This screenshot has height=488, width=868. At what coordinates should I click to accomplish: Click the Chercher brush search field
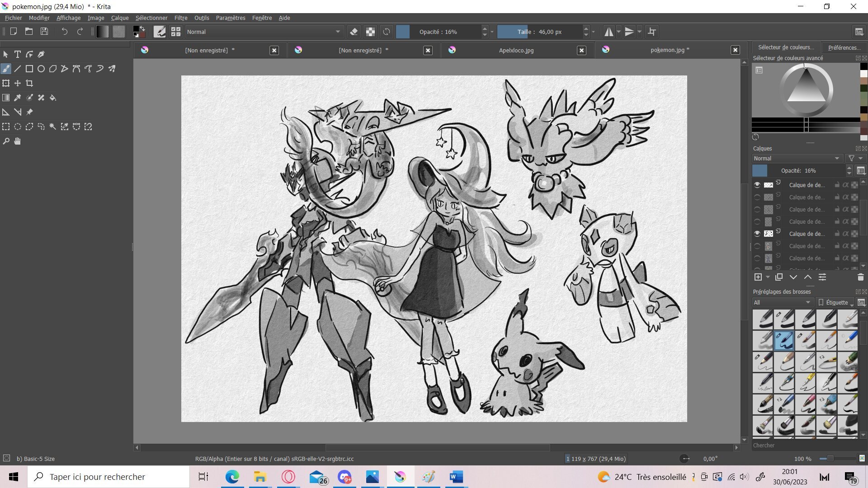[x=805, y=445]
